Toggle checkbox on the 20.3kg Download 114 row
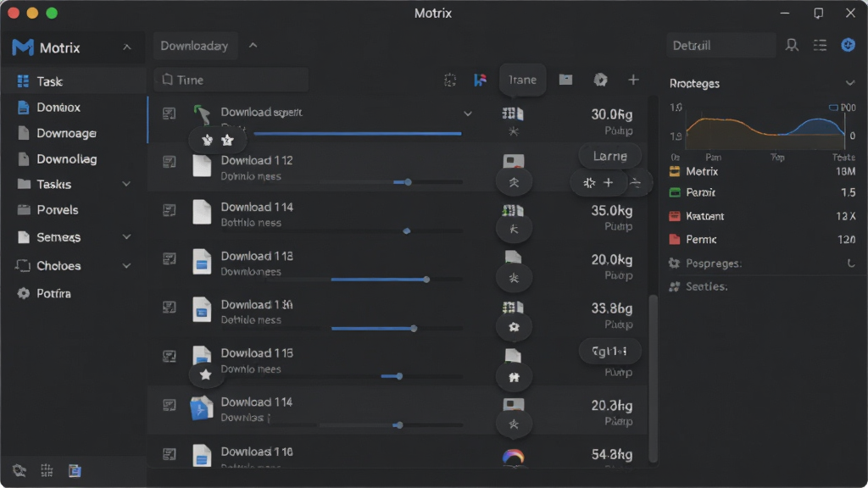Viewport: 868px width, 488px height. coord(170,405)
